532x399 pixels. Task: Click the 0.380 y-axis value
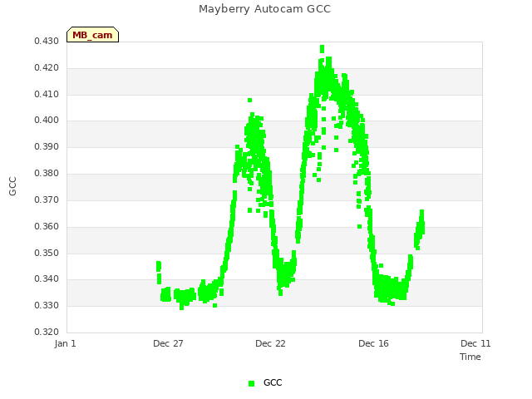click(x=47, y=174)
